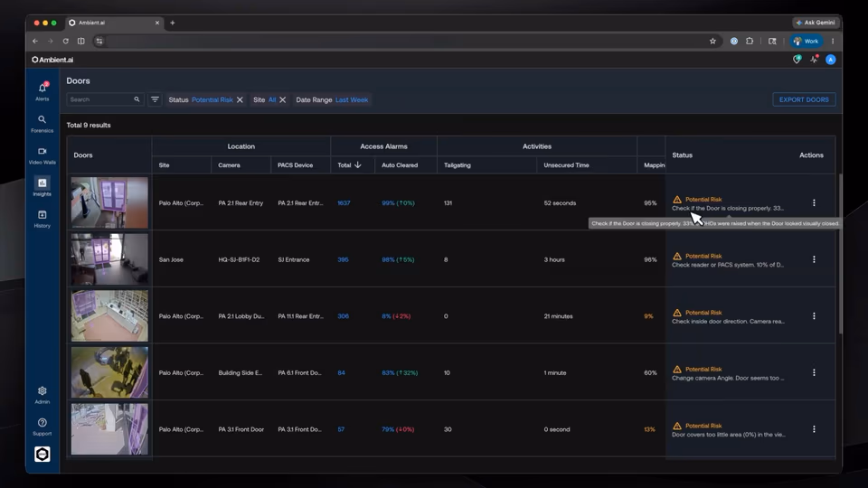868x488 pixels.
Task: Click the logo badge at sidebar bottom
Action: click(42, 455)
